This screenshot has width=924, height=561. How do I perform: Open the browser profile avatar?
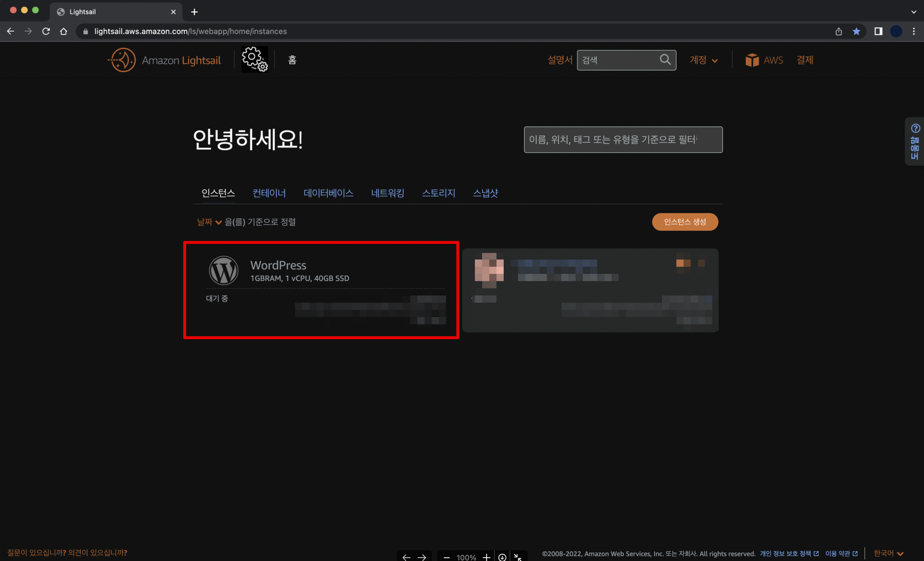tap(896, 31)
